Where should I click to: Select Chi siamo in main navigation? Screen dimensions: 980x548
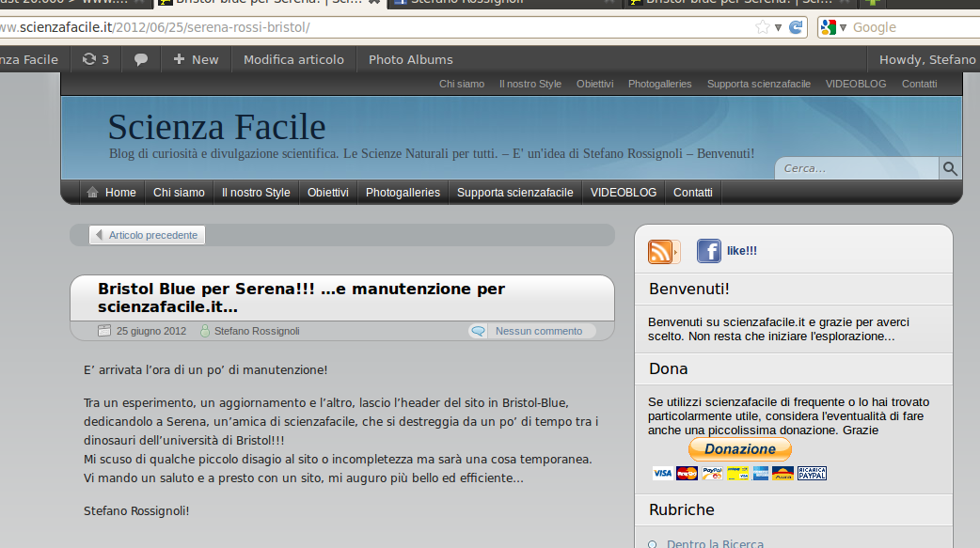click(x=179, y=193)
